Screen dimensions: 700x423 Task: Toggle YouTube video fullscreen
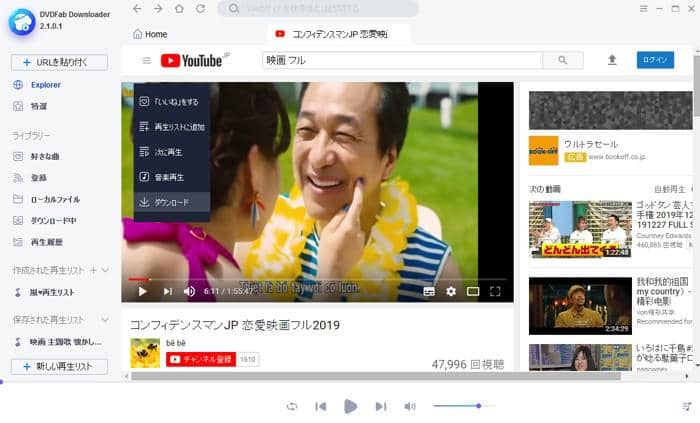(x=495, y=291)
